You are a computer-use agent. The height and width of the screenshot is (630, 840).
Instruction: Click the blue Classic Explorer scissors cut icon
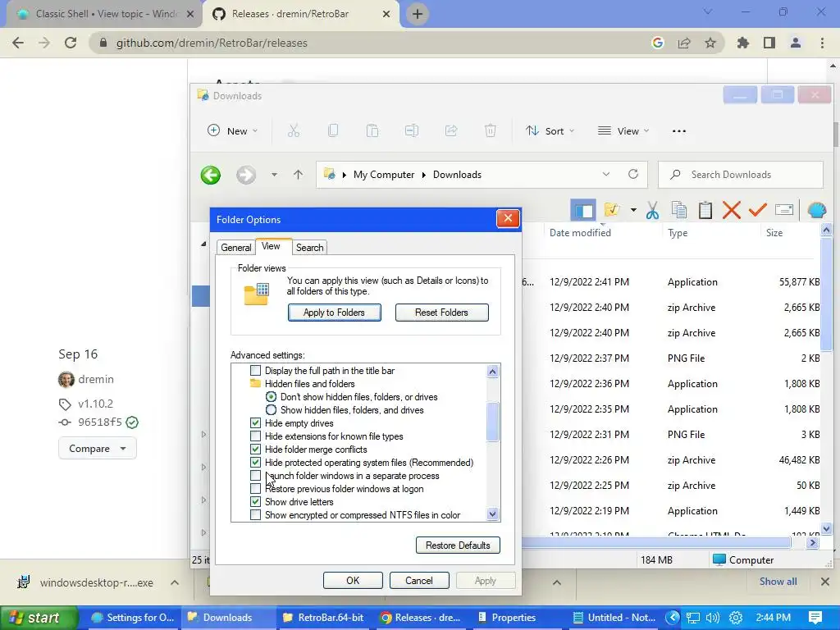tap(652, 210)
